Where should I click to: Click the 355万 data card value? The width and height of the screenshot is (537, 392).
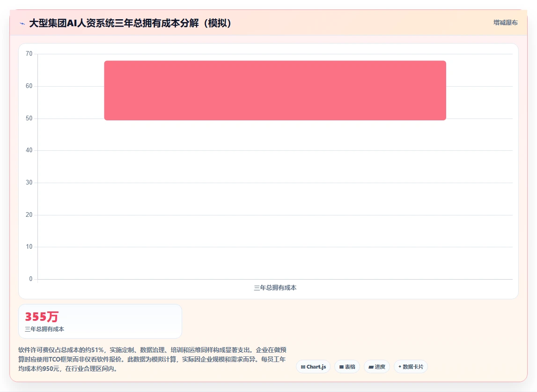click(42, 317)
